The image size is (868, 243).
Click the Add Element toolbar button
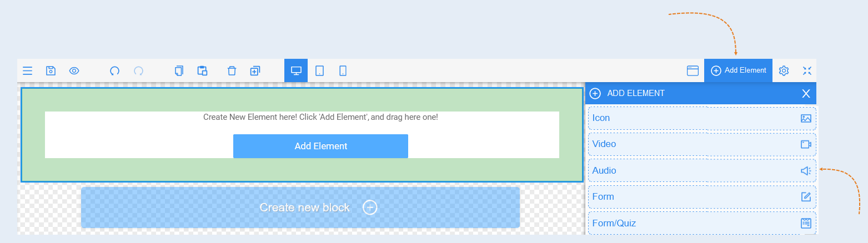[738, 70]
